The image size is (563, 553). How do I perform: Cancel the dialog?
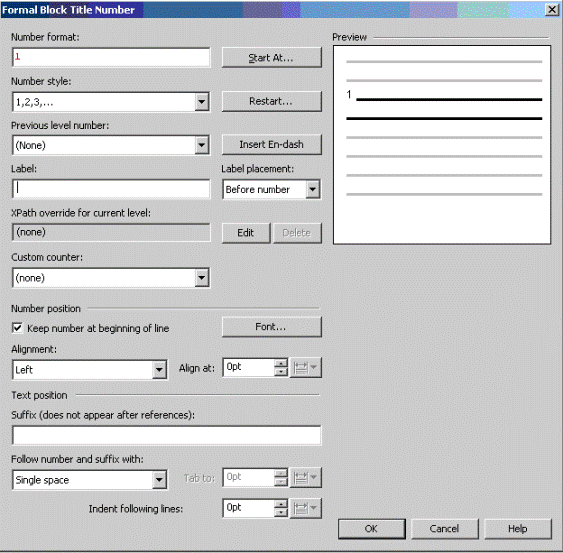tap(445, 529)
